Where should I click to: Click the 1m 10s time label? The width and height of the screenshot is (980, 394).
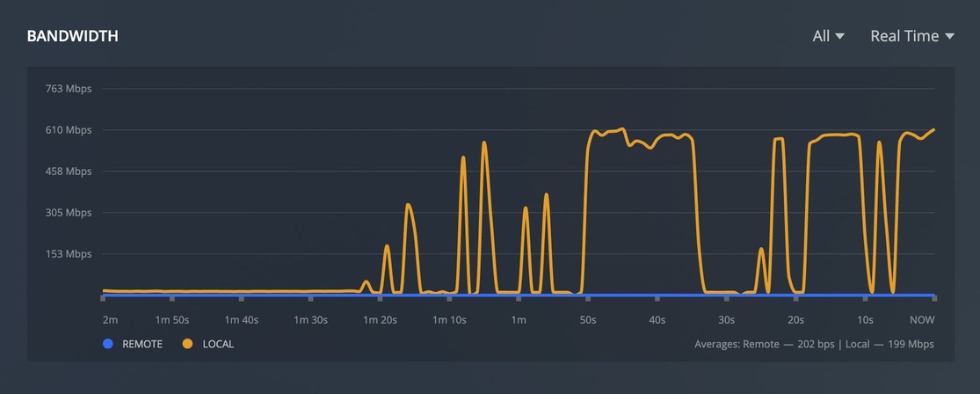tap(449, 319)
